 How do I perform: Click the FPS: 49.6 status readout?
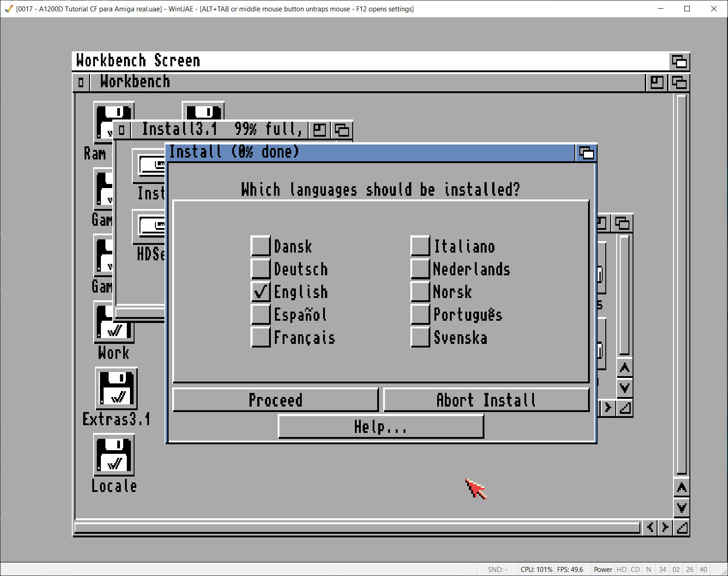pyautogui.click(x=570, y=570)
